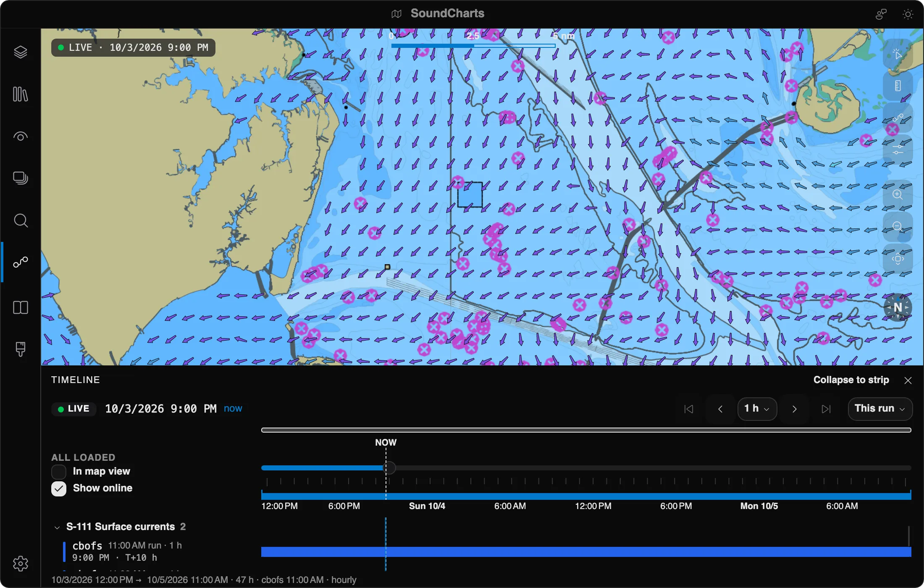
Task: Toggle the LIVE mode pill in the timeline
Action: coord(74,409)
